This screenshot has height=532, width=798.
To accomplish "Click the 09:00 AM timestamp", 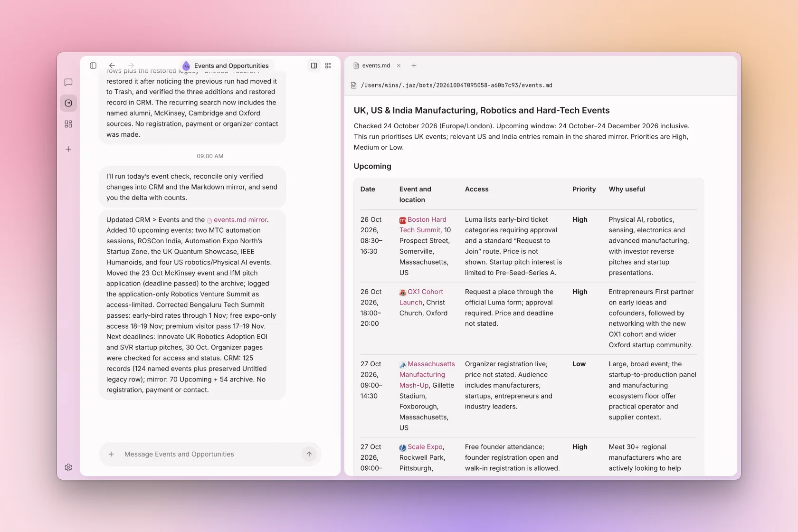I will (x=210, y=156).
